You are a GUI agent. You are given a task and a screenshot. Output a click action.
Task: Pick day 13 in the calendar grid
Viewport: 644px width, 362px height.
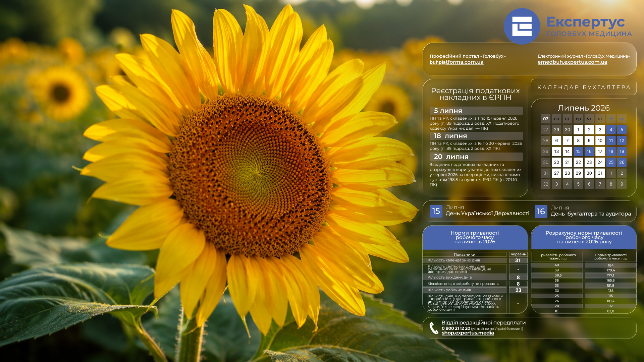(556, 152)
